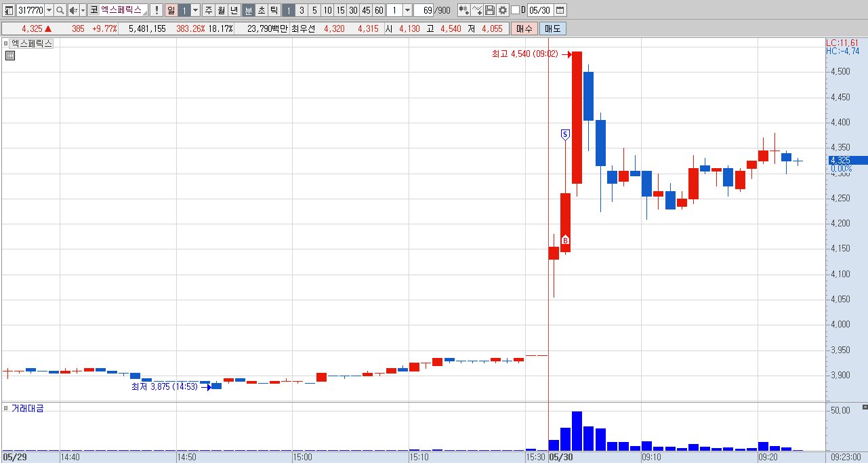868x463 pixels.
Task: Click the 매수 buy button
Action: pyautogui.click(x=524, y=28)
